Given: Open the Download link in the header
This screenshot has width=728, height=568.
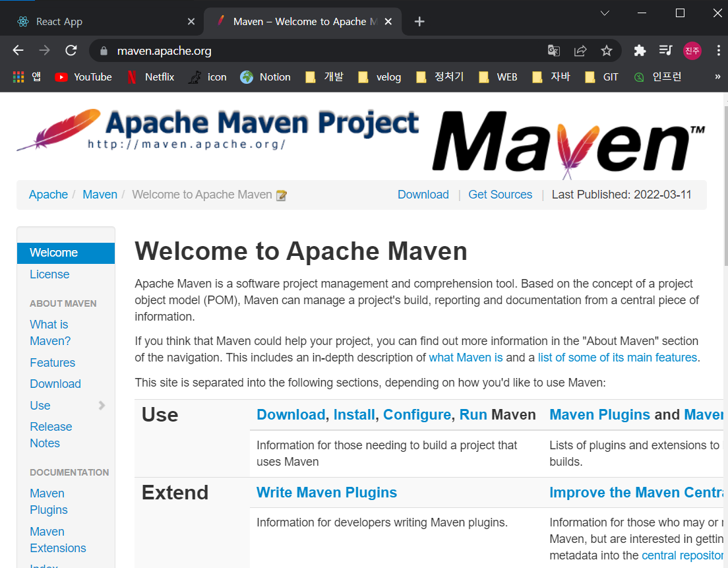Looking at the screenshot, I should tap(423, 195).
